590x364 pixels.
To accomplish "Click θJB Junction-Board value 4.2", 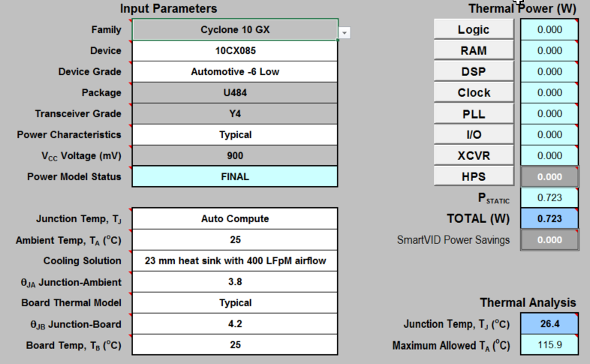I will (235, 324).
